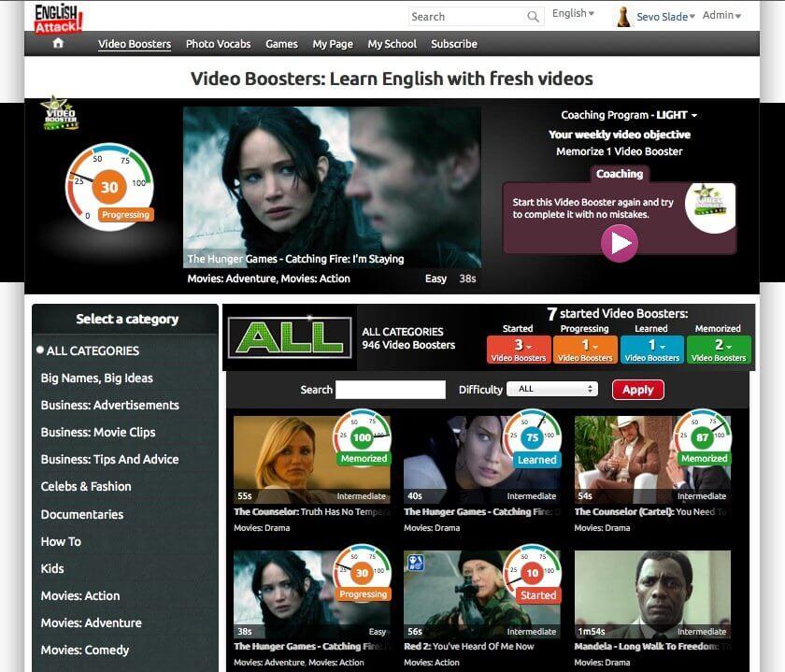Open the Photo Vocabs menu tab
This screenshot has width=785, height=672.
click(x=219, y=44)
